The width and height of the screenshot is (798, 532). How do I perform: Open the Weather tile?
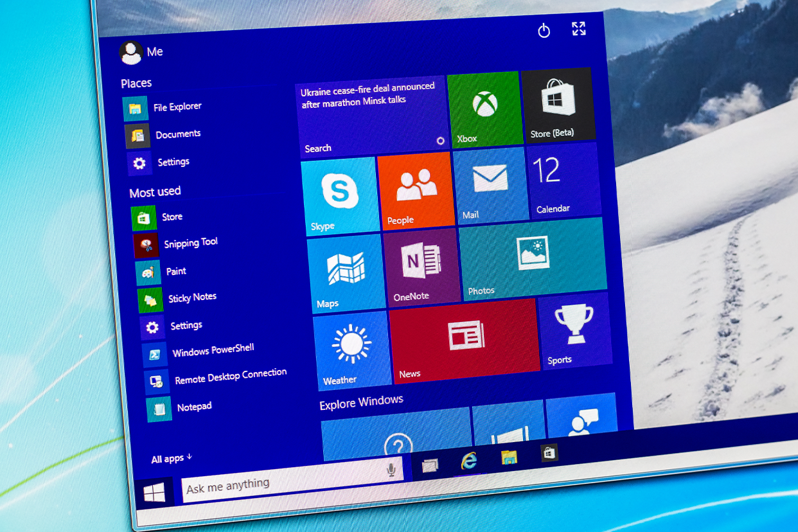(353, 351)
